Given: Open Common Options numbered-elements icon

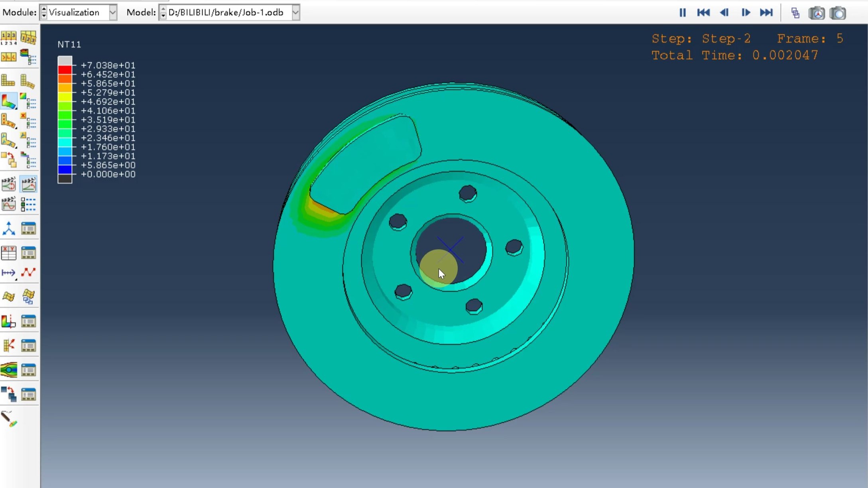Looking at the screenshot, I should point(8,38).
